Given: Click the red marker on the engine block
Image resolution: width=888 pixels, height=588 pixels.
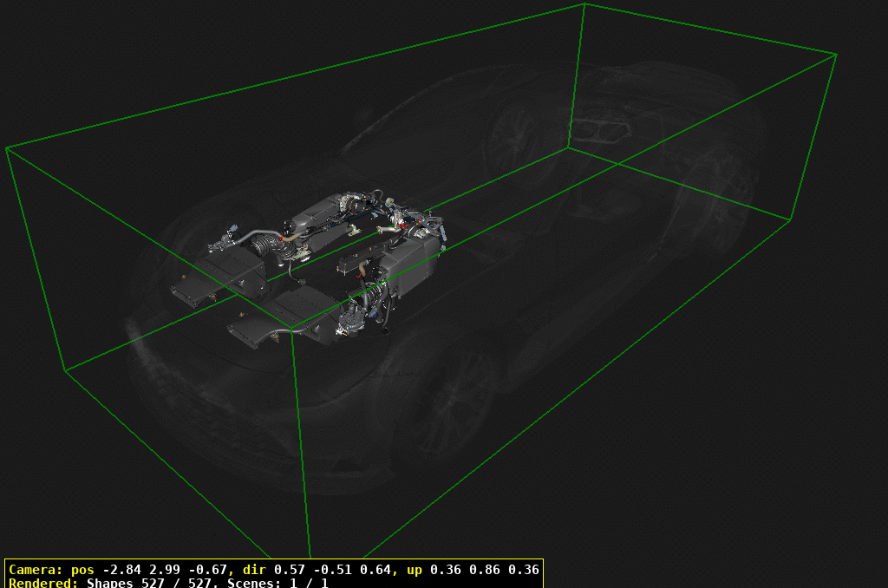Looking at the screenshot, I should coord(281,237).
